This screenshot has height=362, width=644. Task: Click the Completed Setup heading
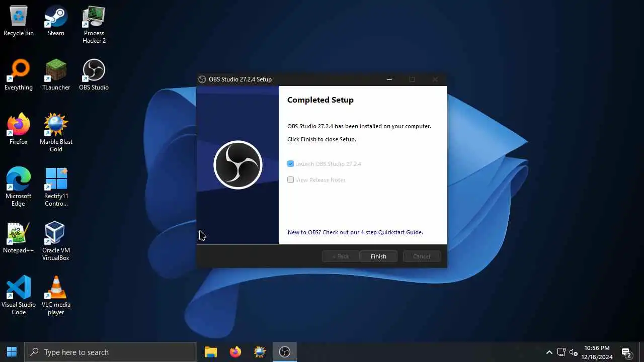(320, 100)
